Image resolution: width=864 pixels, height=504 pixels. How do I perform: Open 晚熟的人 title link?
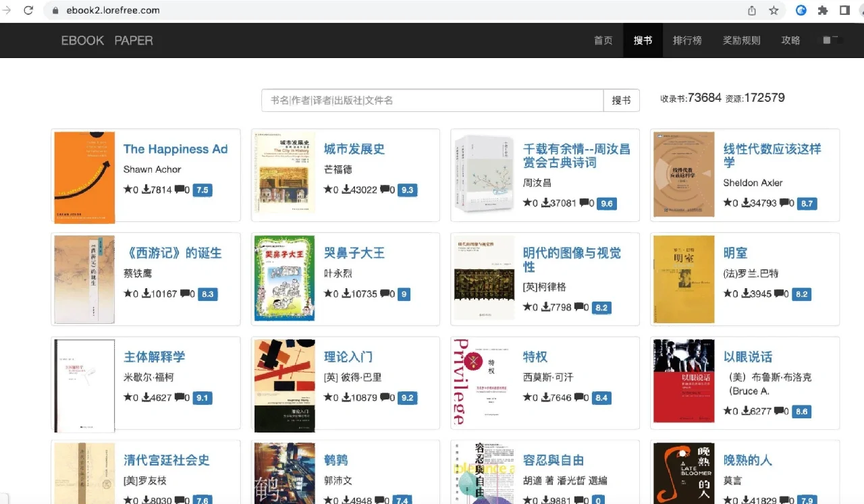tap(748, 460)
